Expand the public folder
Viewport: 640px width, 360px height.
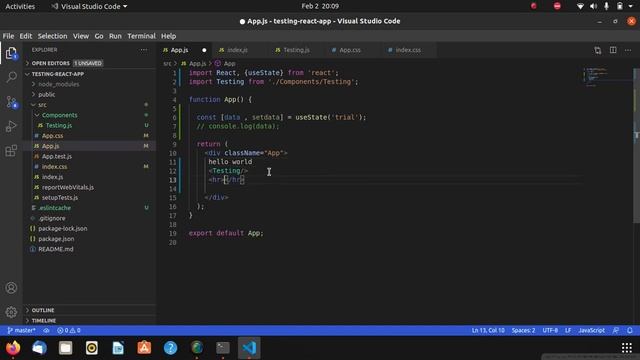[x=47, y=94]
